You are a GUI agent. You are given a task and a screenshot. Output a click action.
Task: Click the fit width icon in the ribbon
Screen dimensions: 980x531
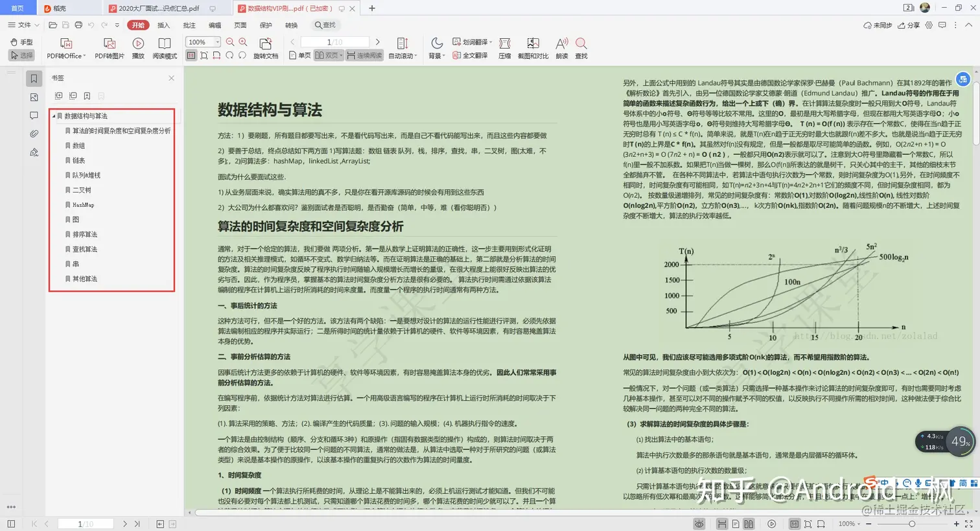click(216, 56)
